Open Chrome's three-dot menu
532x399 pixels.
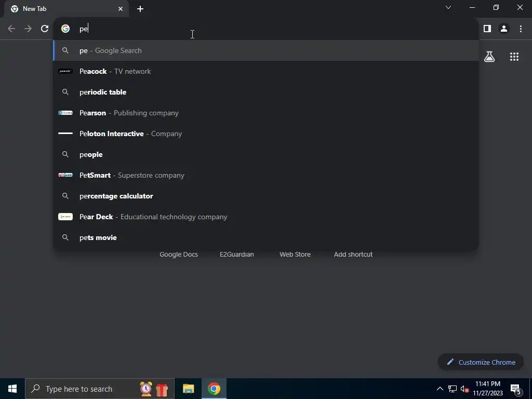click(521, 29)
